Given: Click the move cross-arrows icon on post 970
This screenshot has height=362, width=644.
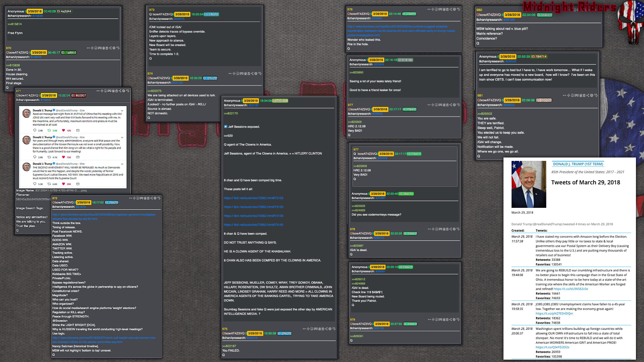Looking at the screenshot, I should coord(92,48).
